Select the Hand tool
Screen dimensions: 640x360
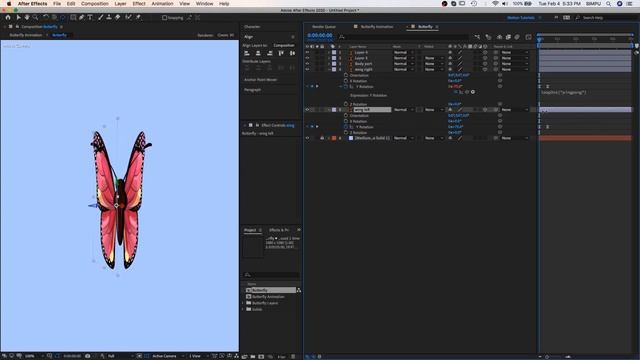[27, 18]
